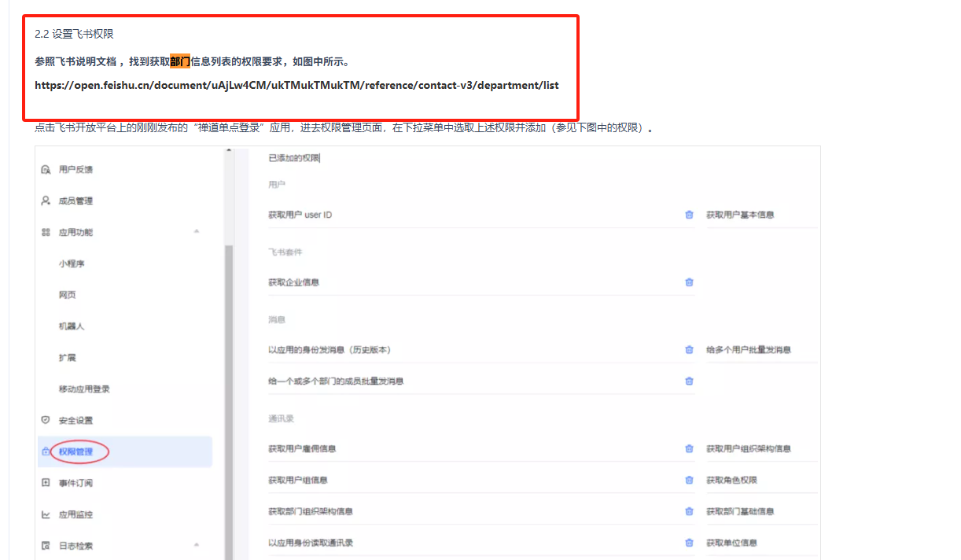The height and width of the screenshot is (560, 961).
Task: Click the 日志检索 sidebar icon
Action: (x=46, y=546)
